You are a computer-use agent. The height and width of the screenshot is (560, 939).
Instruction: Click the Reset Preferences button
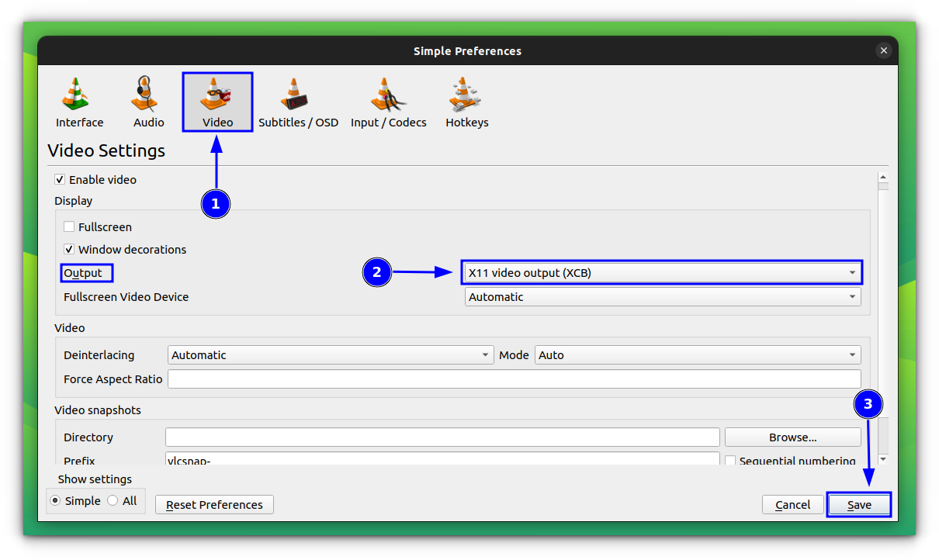(x=213, y=504)
